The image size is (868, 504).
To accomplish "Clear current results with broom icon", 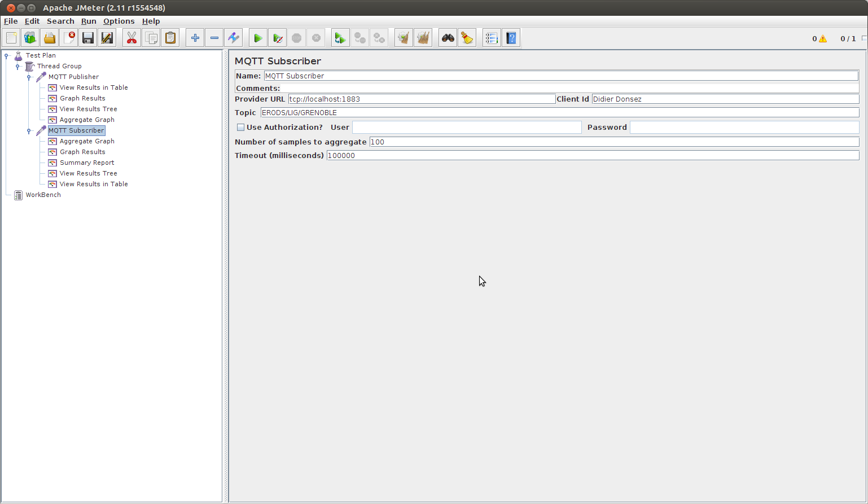I will pyautogui.click(x=404, y=38).
